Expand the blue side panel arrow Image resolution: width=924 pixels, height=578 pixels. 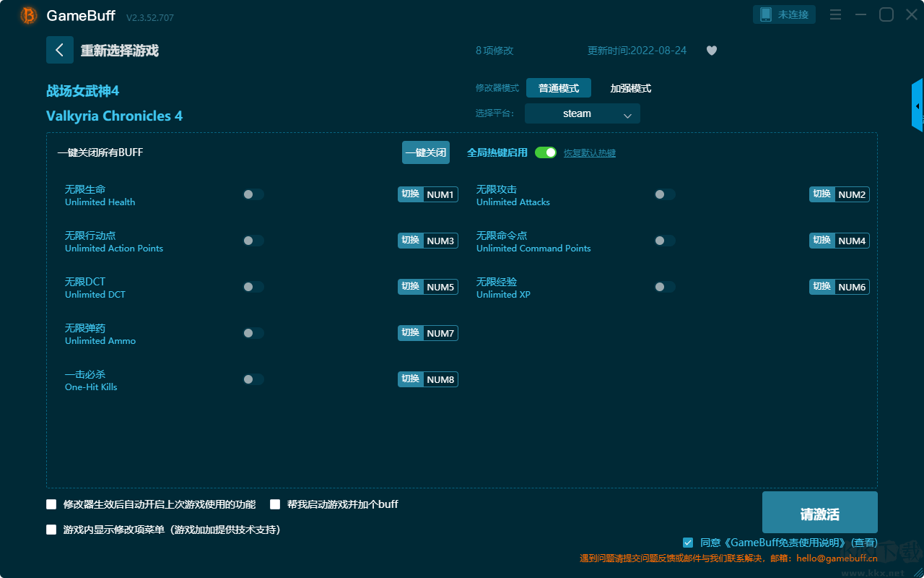[918, 105]
